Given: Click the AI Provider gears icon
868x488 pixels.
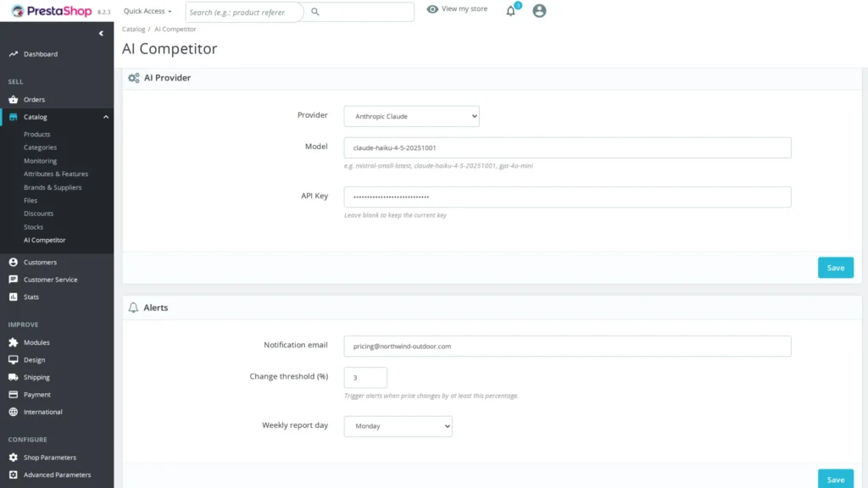Looking at the screenshot, I should pyautogui.click(x=134, y=78).
